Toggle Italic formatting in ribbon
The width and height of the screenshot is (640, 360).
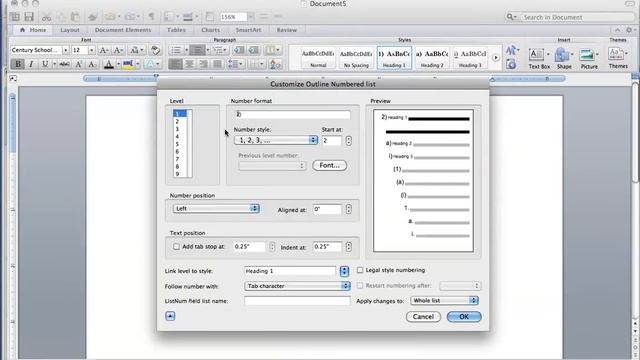click(31, 64)
